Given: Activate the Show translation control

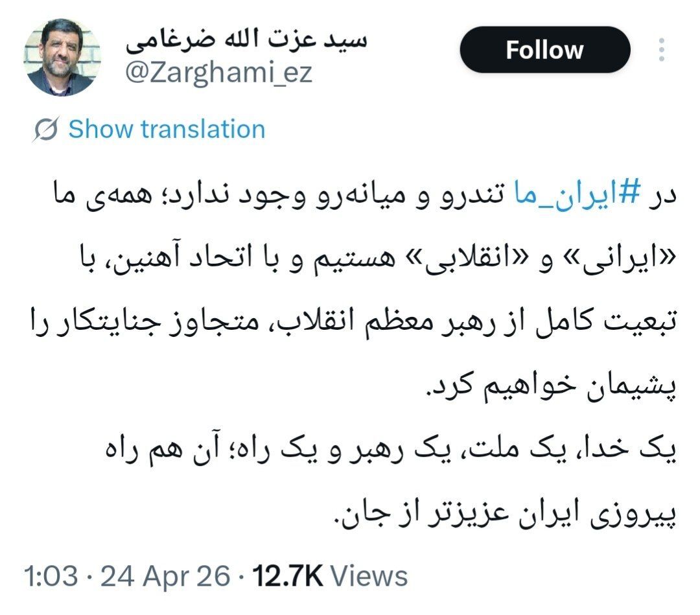Looking at the screenshot, I should pos(165,129).
